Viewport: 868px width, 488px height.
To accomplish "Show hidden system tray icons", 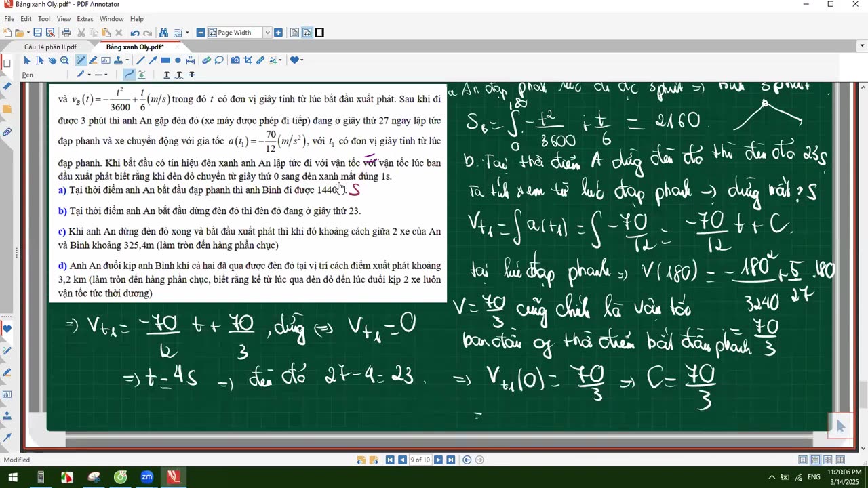I will coord(772,477).
